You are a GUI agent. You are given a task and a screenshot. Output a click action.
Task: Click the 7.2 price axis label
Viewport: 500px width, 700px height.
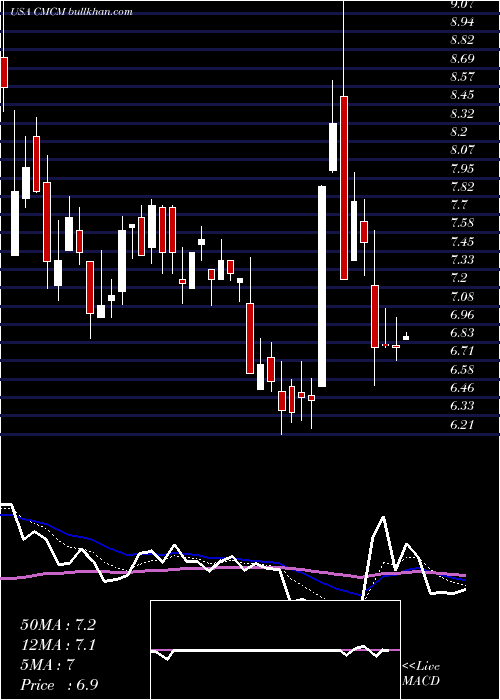tap(458, 278)
